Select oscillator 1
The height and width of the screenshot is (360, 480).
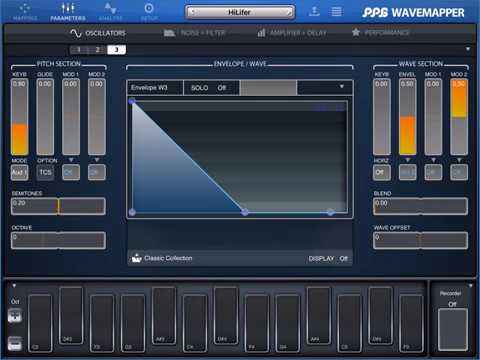(79, 50)
